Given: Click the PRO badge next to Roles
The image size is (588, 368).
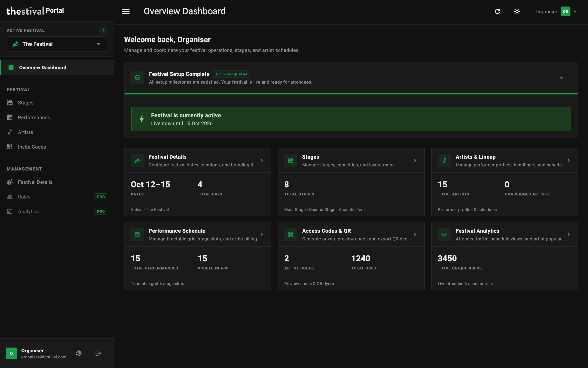Looking at the screenshot, I should 101,197.
